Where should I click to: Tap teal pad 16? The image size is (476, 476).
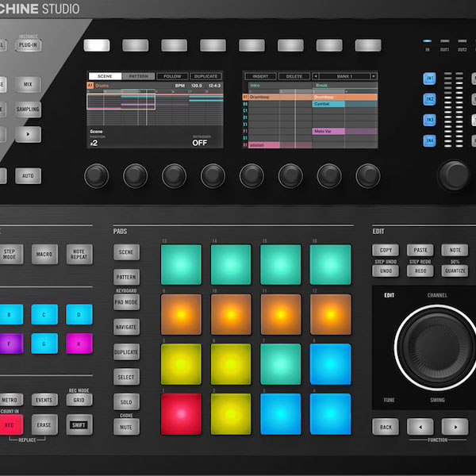(330, 264)
